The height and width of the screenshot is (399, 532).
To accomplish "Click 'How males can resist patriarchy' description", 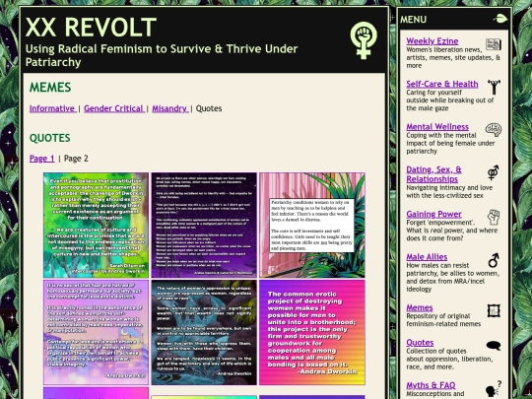I will (x=452, y=277).
